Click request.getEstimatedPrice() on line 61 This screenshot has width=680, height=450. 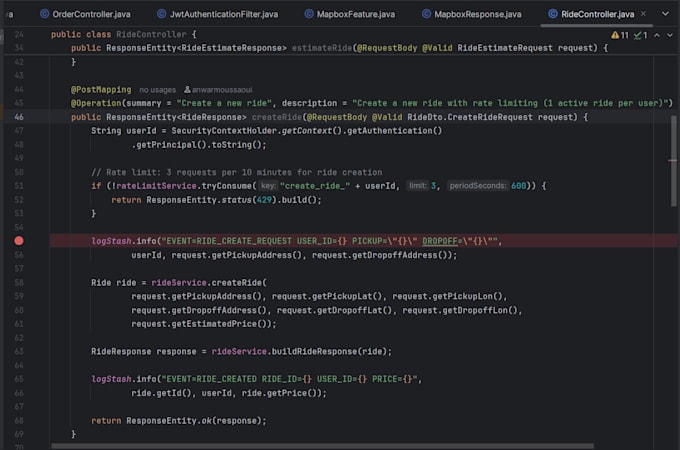tap(200, 324)
